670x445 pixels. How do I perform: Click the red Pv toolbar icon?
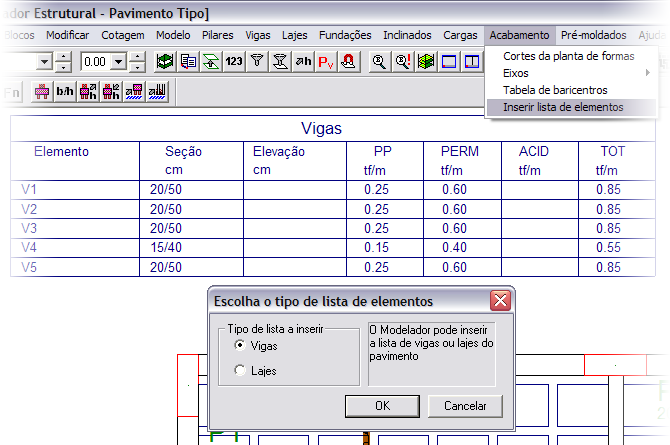[326, 62]
